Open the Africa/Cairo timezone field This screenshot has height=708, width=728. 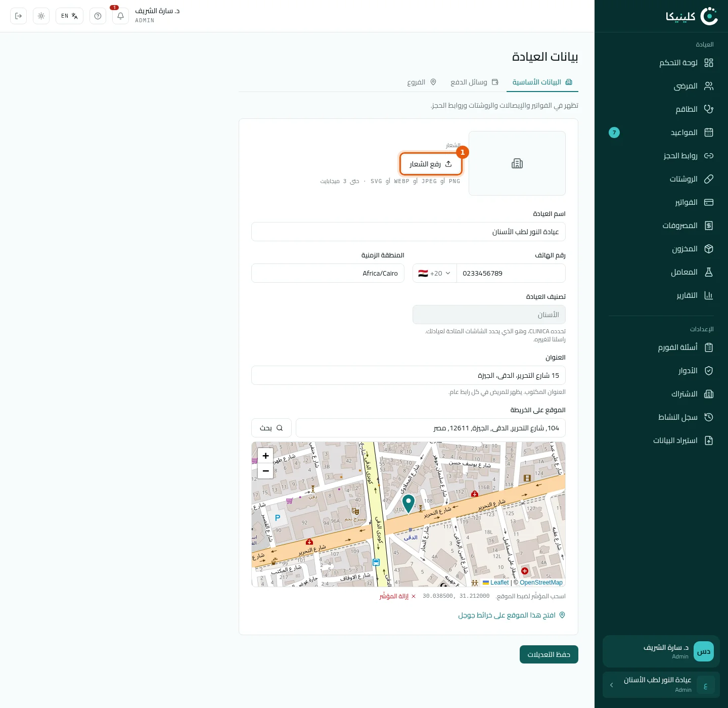328,273
